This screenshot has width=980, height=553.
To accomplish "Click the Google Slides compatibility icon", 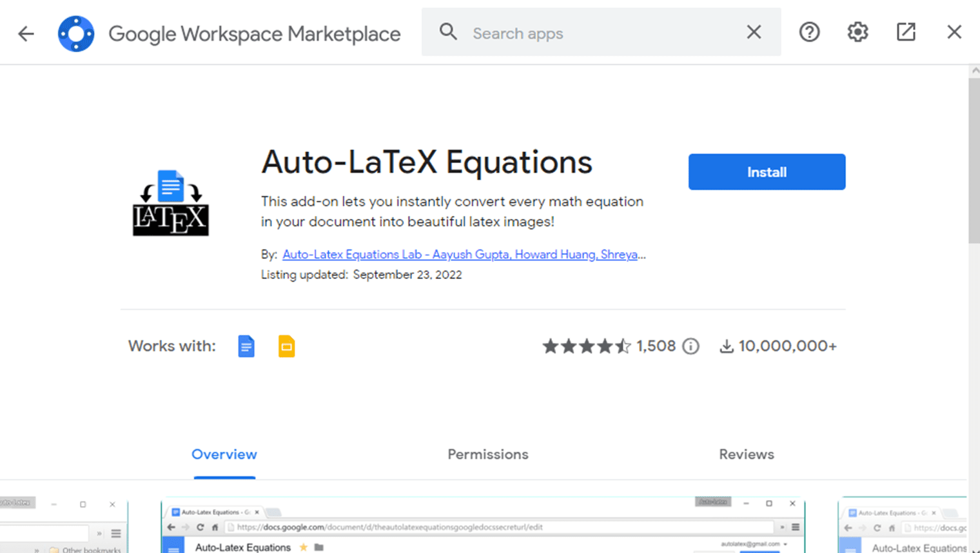I will 286,346.
